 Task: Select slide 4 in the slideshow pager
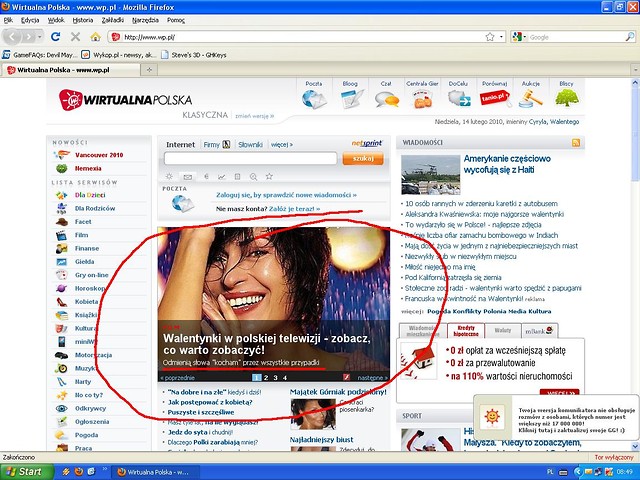click(285, 378)
